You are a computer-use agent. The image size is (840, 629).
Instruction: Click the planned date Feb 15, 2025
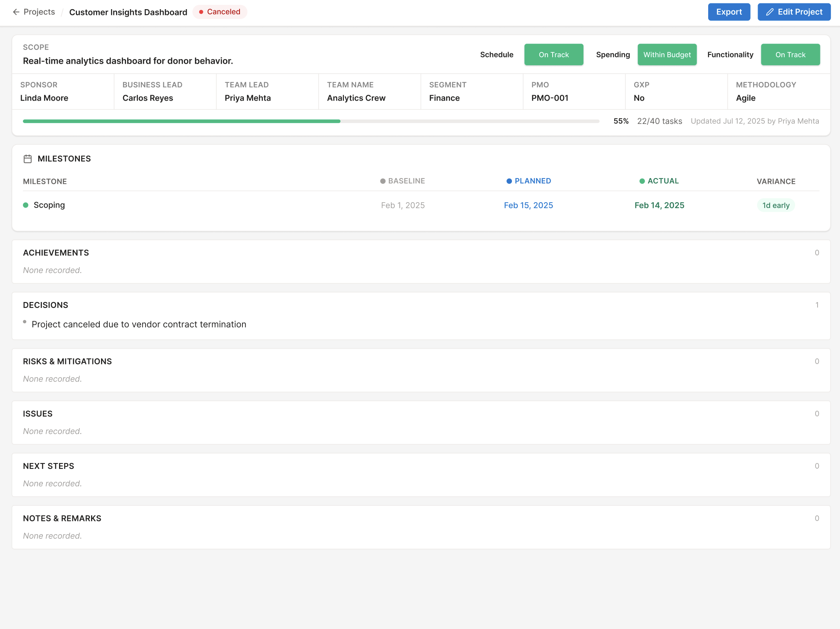pos(528,206)
